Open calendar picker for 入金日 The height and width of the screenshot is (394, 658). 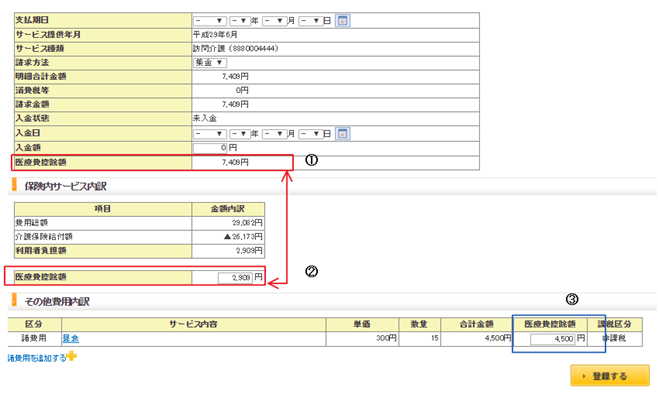click(x=342, y=134)
